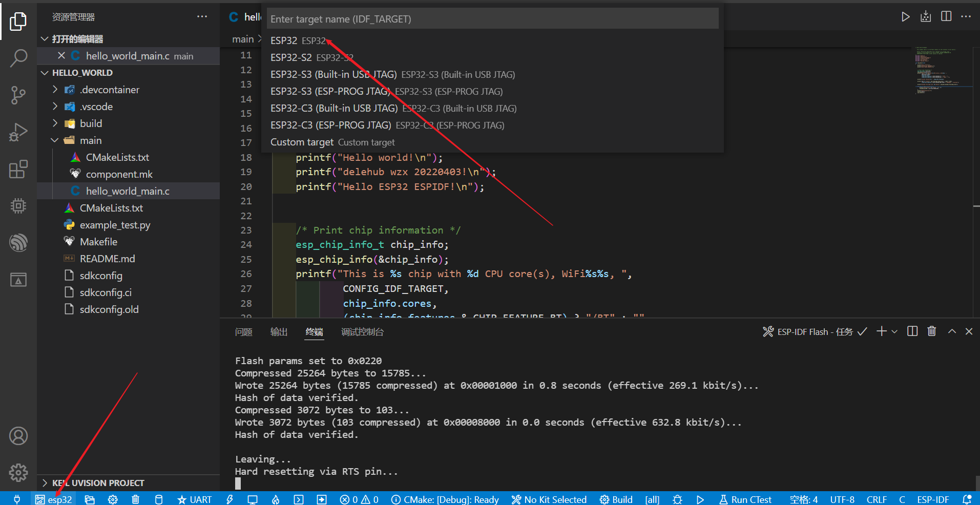Viewport: 980px width, 505px height.
Task: Click CMake: [Debug]: Ready status item
Action: 445,499
